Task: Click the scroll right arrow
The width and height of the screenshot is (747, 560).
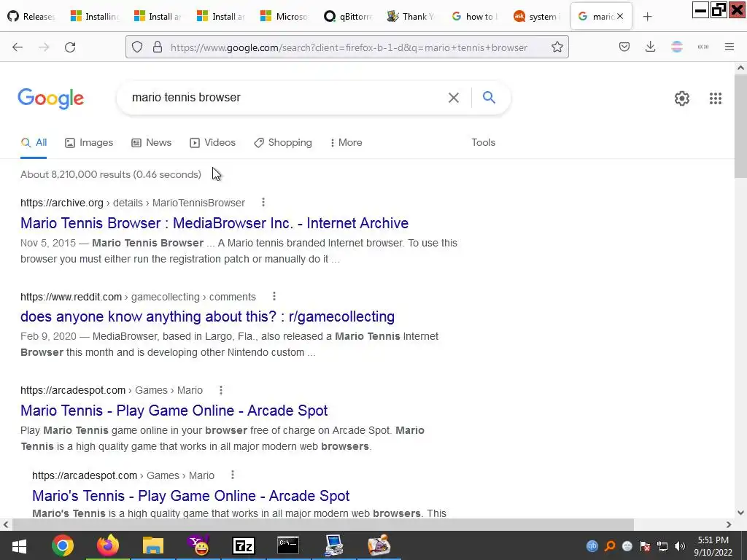Action: (729, 524)
